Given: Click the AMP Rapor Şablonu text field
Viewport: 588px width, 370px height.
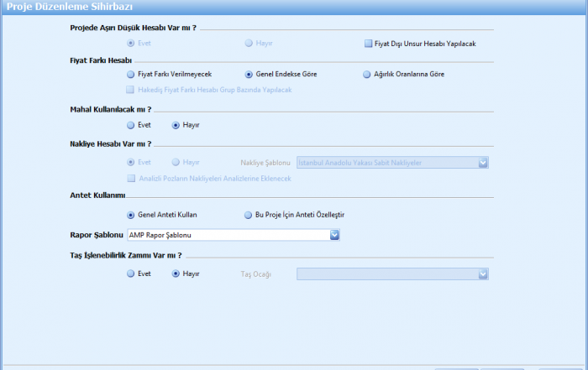Looking at the screenshot, I should [227, 235].
